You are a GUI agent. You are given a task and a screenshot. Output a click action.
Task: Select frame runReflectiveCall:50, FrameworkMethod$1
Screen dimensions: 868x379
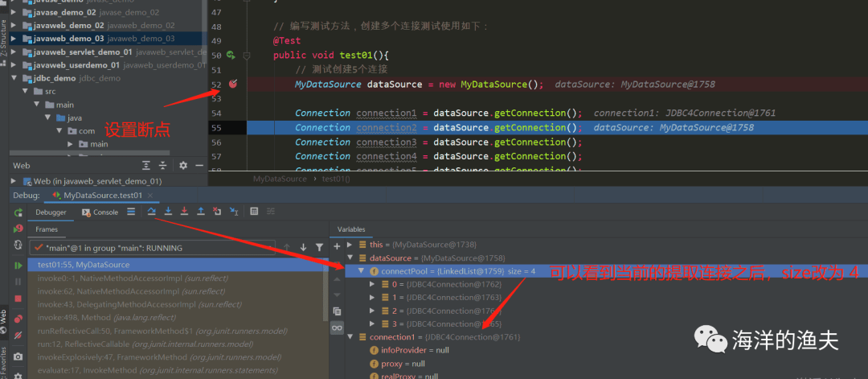(177, 331)
